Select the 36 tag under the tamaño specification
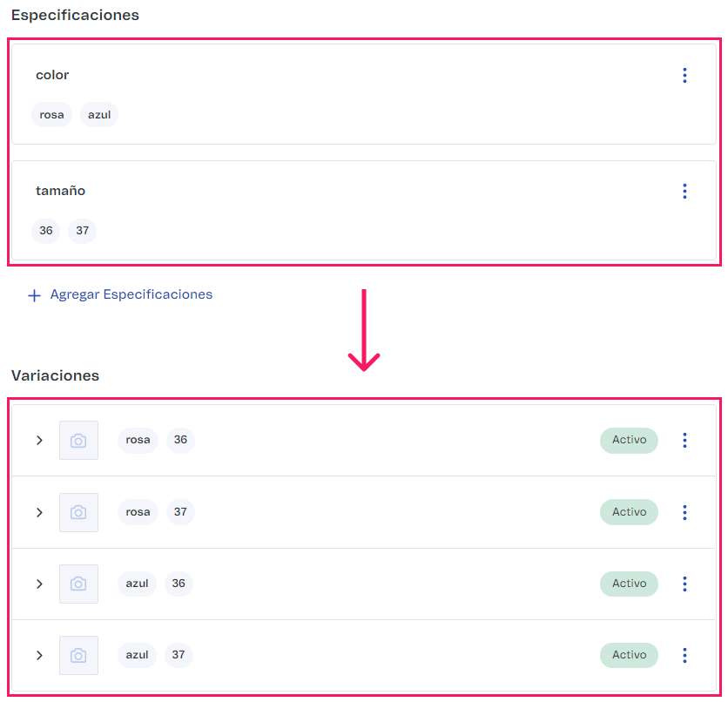 click(x=45, y=231)
